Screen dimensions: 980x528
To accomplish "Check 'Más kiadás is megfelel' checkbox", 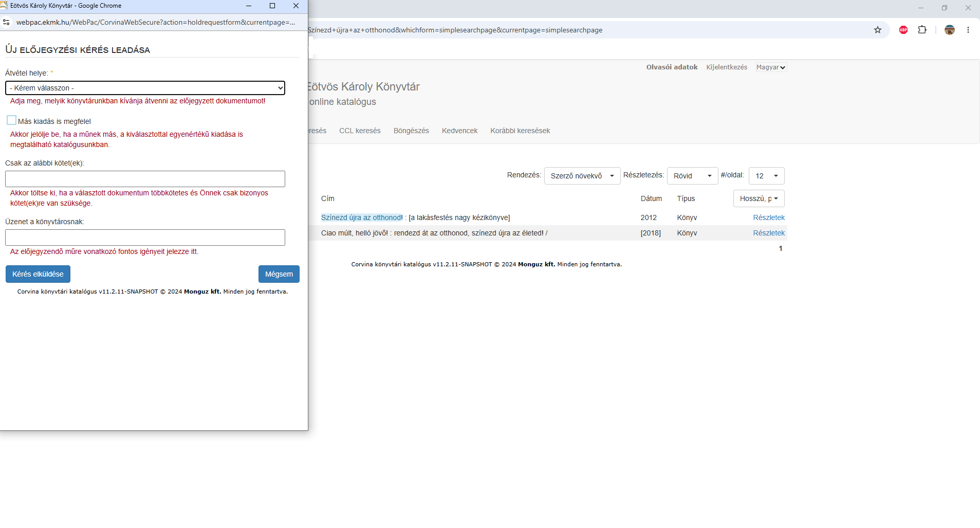I will click(x=11, y=120).
